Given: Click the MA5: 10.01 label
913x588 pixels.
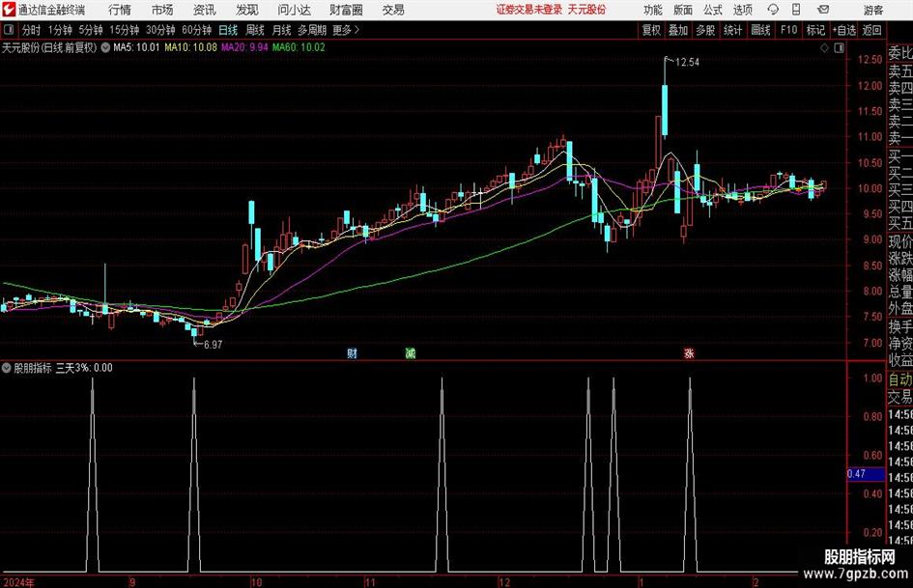Looking at the screenshot, I should click(136, 47).
